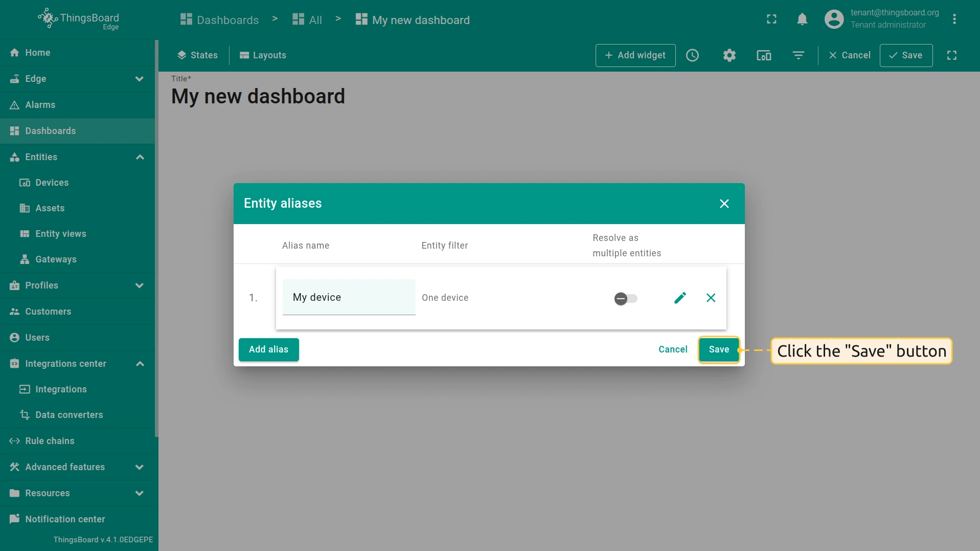Expand the Edge sidebar section
Screen dimensions: 980x551
[139, 79]
